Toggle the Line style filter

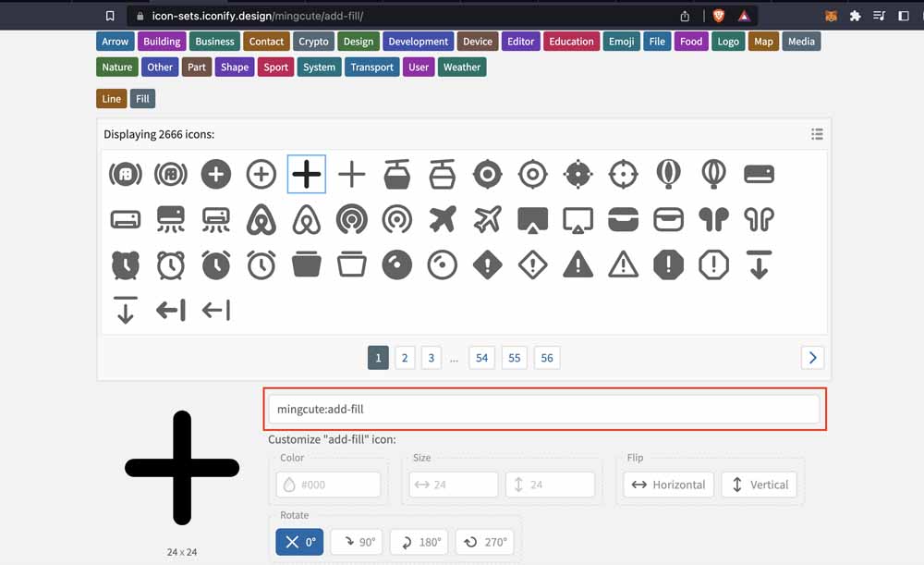click(x=111, y=98)
